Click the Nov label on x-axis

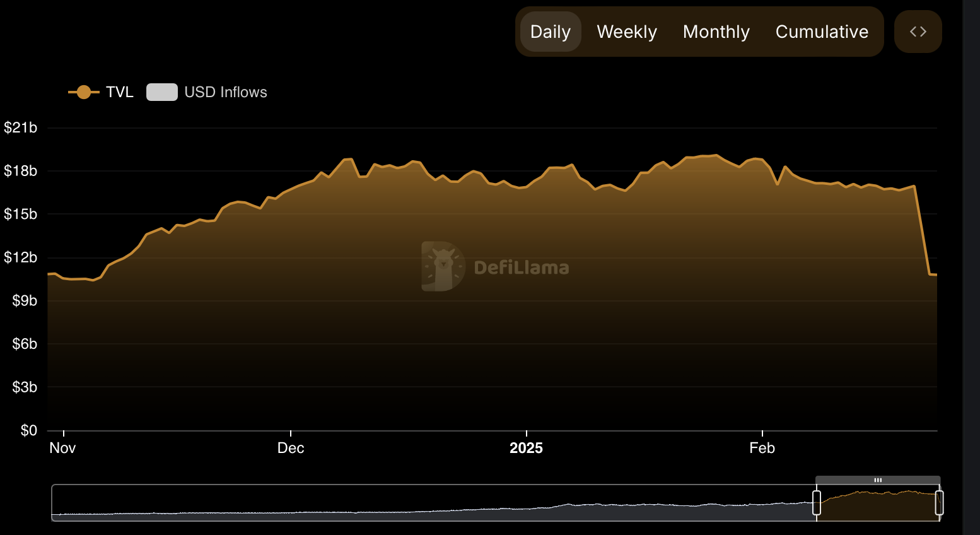point(62,448)
